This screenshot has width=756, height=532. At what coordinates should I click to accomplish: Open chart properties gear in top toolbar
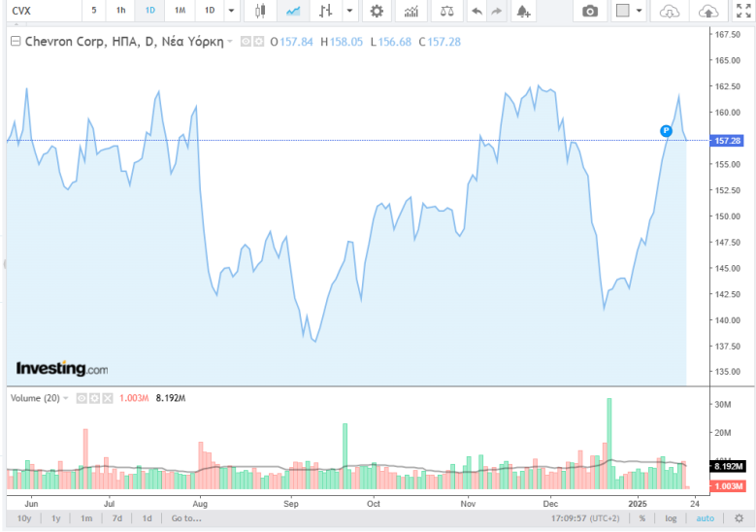coord(377,11)
